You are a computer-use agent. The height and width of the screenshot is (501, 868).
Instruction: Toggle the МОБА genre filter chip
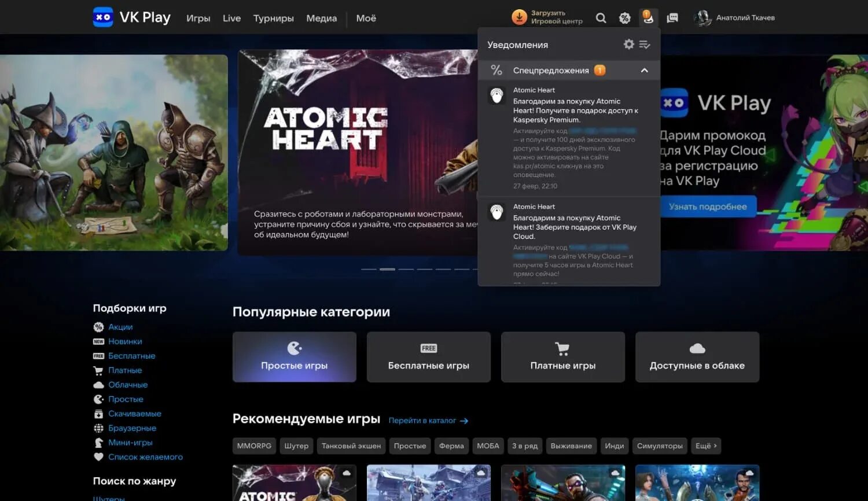coord(488,445)
